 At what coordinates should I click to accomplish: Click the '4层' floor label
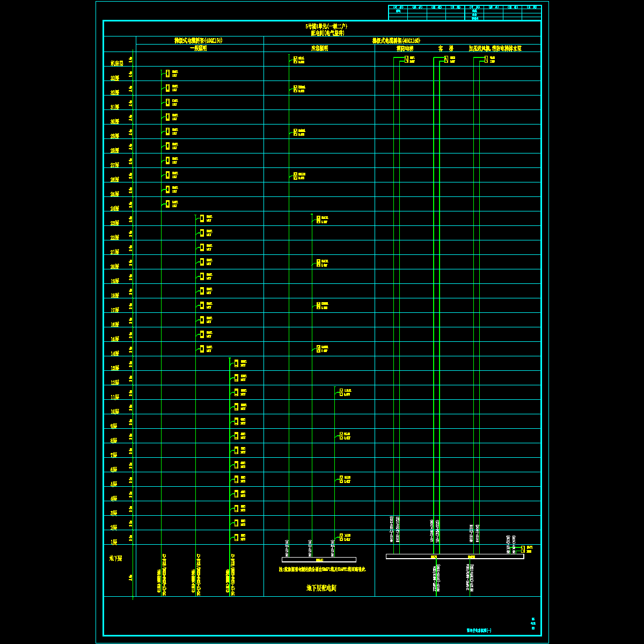pos(114,498)
